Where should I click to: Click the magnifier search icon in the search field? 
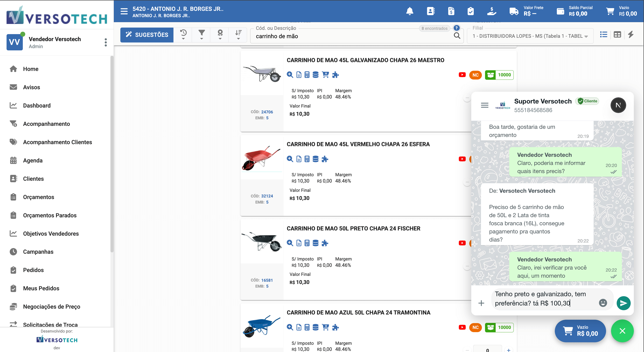tap(457, 36)
